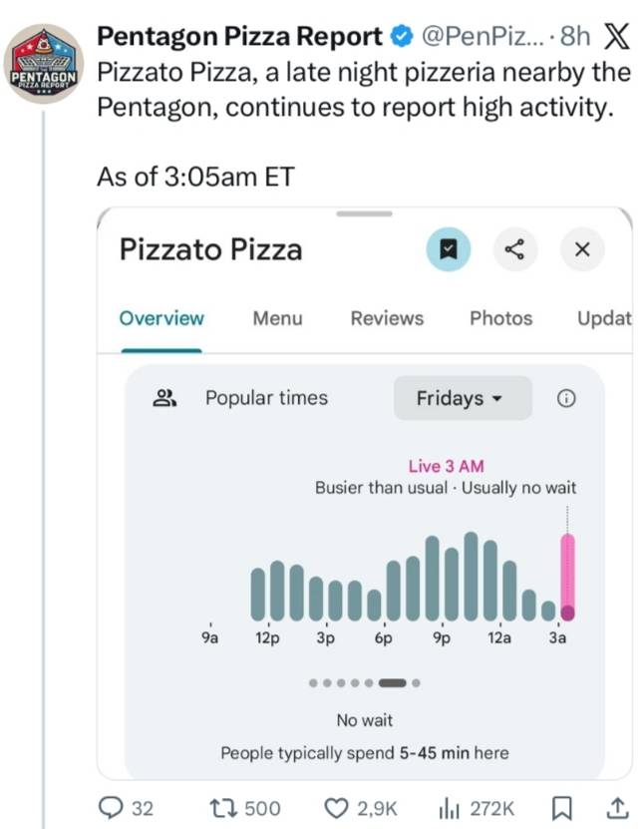Select the pink live 3 AM bar
The height and width of the screenshot is (829, 644).
coord(567,577)
